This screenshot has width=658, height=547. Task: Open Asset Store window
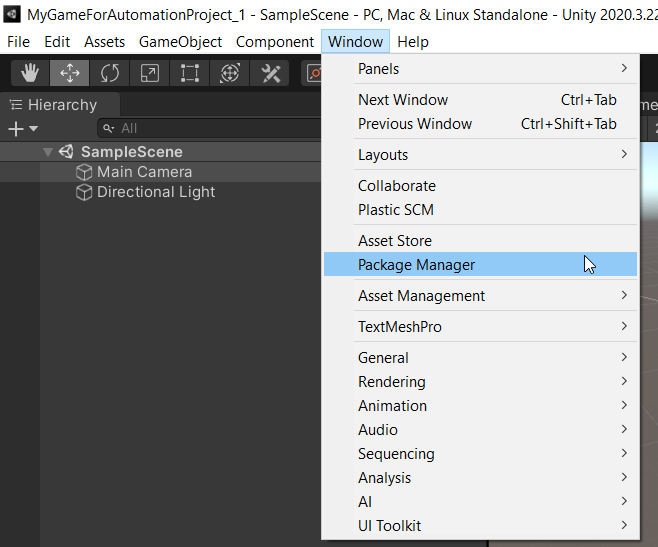[x=480, y=241]
